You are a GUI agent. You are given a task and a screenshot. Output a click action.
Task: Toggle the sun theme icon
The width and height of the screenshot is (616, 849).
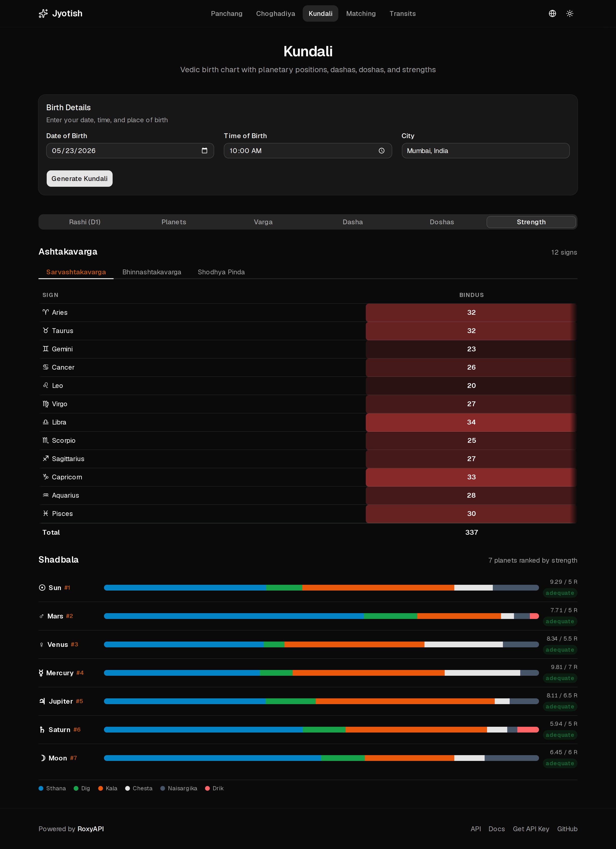tap(570, 13)
